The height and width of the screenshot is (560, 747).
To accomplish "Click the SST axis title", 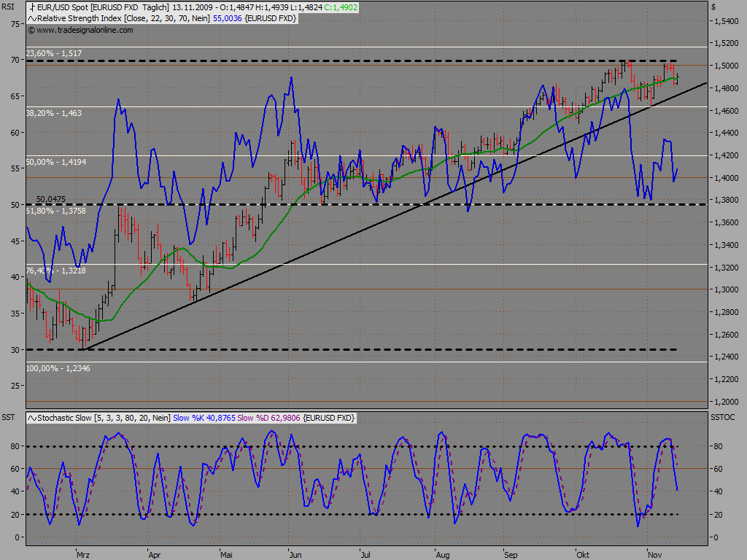I will coord(8,418).
